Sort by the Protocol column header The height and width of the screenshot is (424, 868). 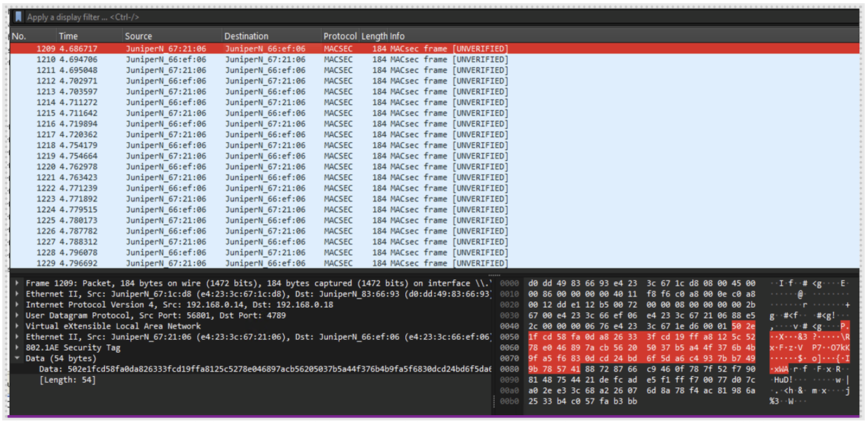pos(340,36)
